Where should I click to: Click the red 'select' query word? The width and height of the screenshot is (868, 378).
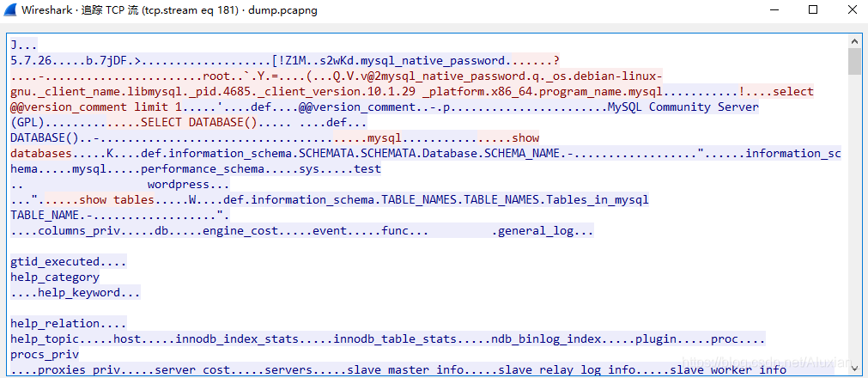tap(792, 91)
